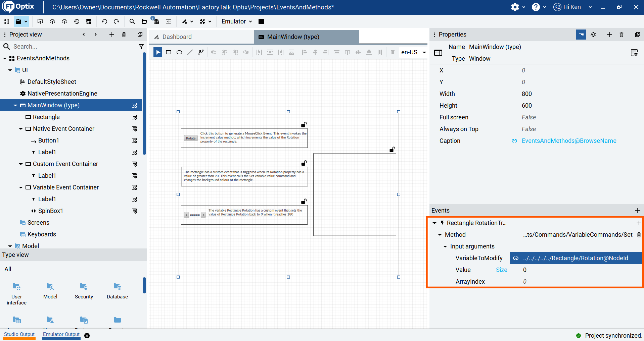Toggle lock on the Custom Event container
644x341 pixels.
coord(304,163)
